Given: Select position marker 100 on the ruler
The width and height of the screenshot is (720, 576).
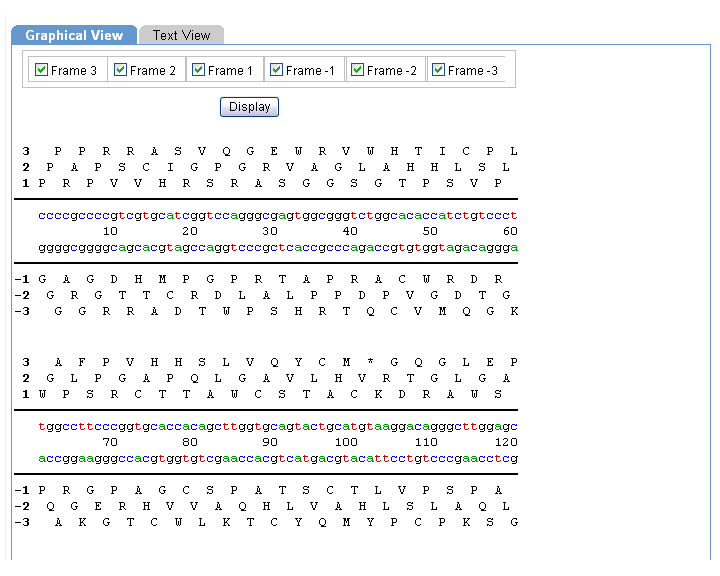Looking at the screenshot, I should point(346,442).
